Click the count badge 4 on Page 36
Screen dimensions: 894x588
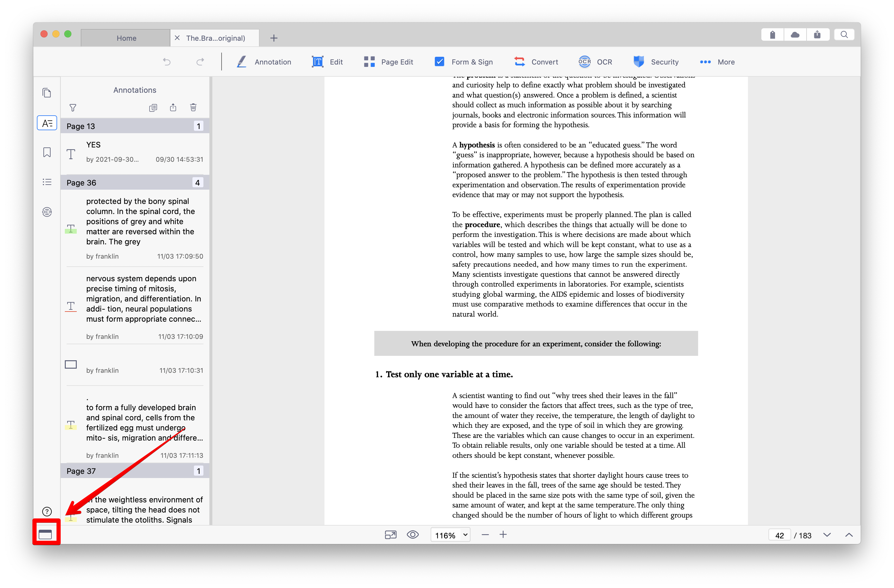[197, 183]
